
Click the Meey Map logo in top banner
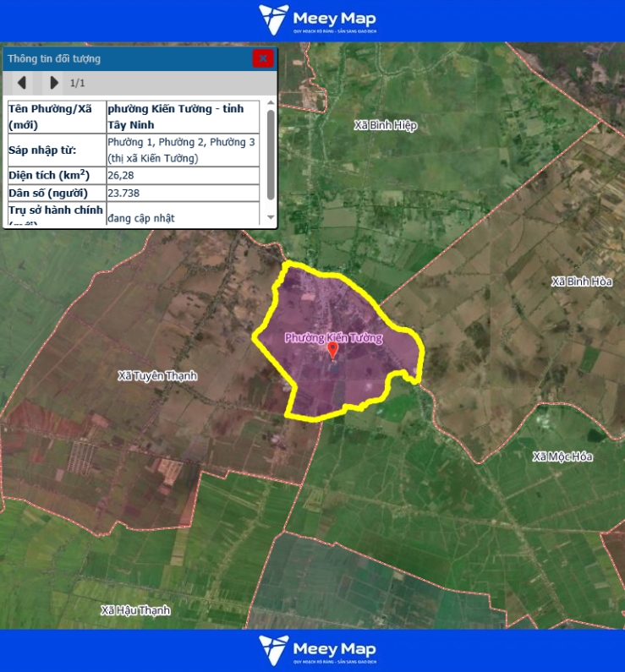tap(317, 19)
